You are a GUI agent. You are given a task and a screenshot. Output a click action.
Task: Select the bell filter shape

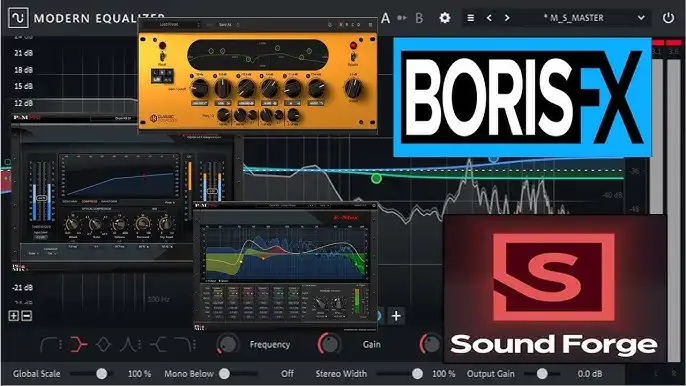coord(103,345)
